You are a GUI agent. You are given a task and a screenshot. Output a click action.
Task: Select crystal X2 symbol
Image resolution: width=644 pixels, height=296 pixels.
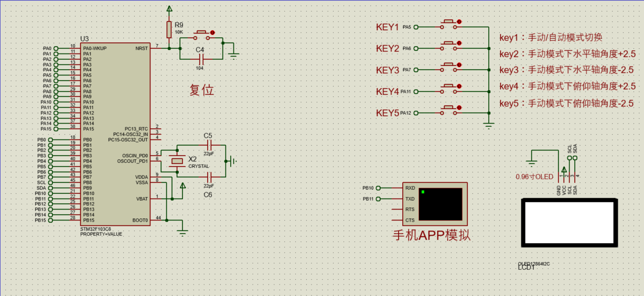(x=177, y=161)
